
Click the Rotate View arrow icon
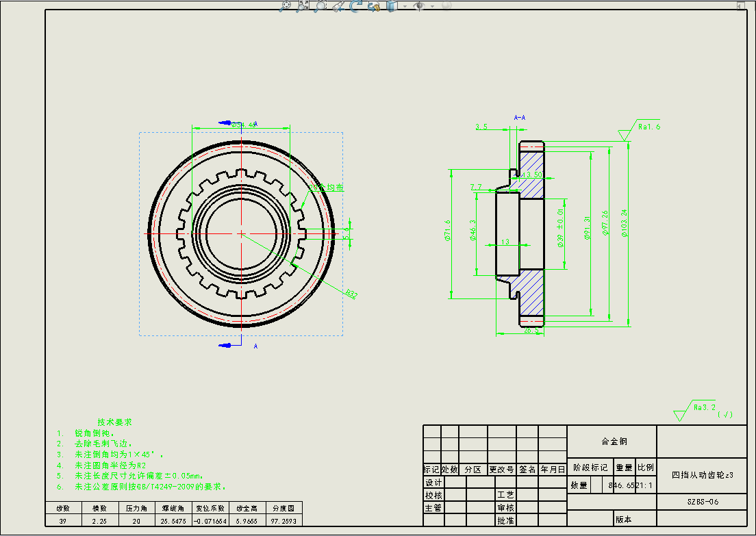tap(356, 5)
